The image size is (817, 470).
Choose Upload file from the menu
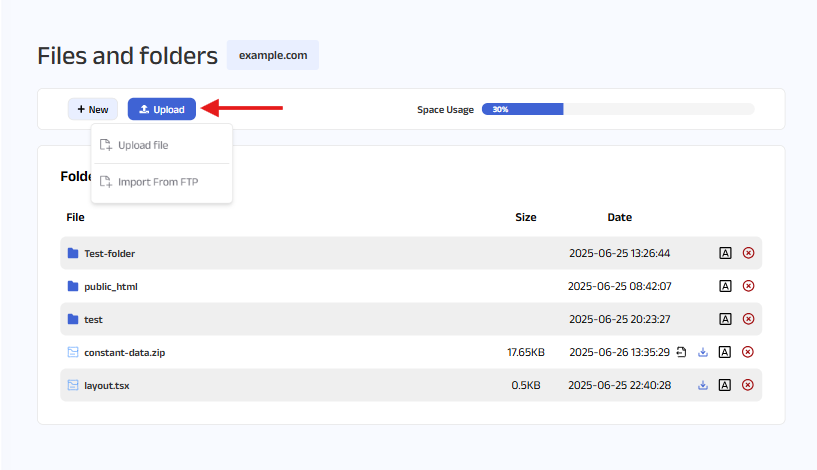143,145
